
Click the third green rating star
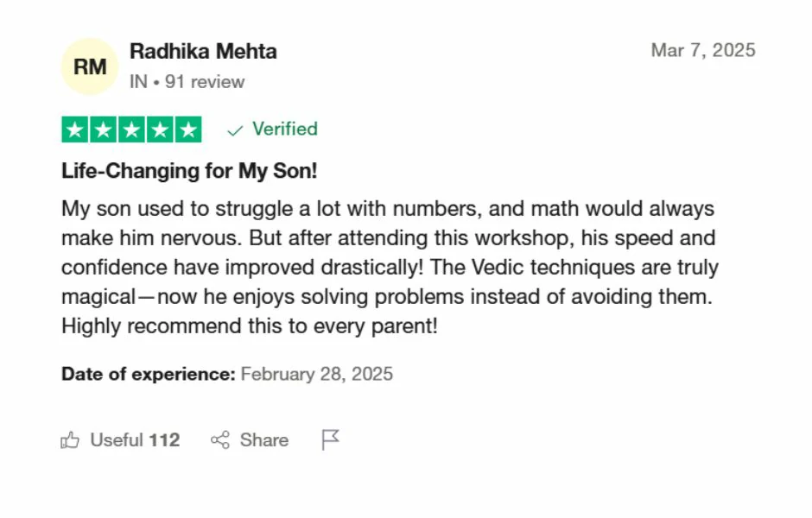(131, 129)
